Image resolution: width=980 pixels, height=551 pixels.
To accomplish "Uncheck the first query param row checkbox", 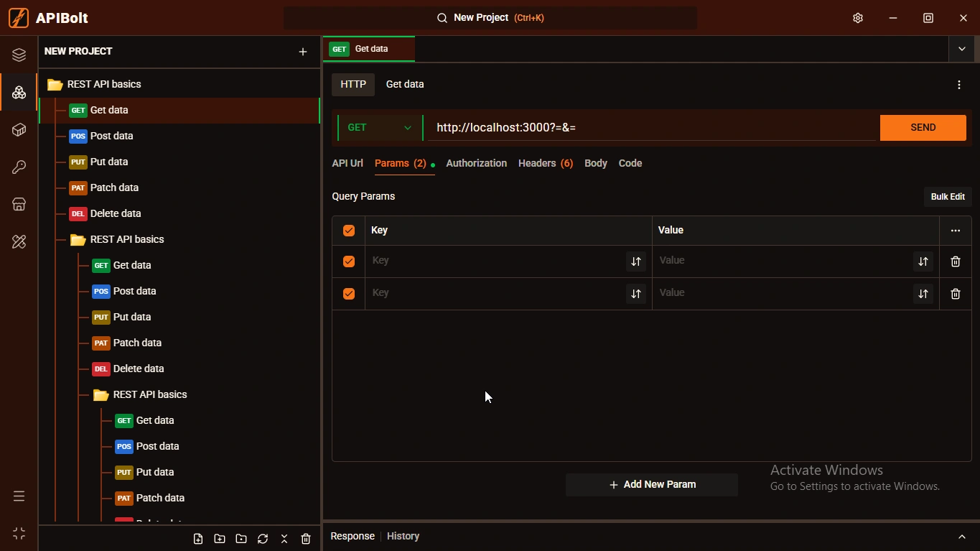I will pos(349,261).
